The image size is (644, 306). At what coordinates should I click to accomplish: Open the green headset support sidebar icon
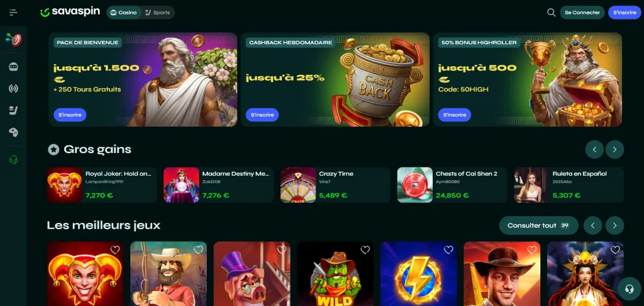(14, 159)
